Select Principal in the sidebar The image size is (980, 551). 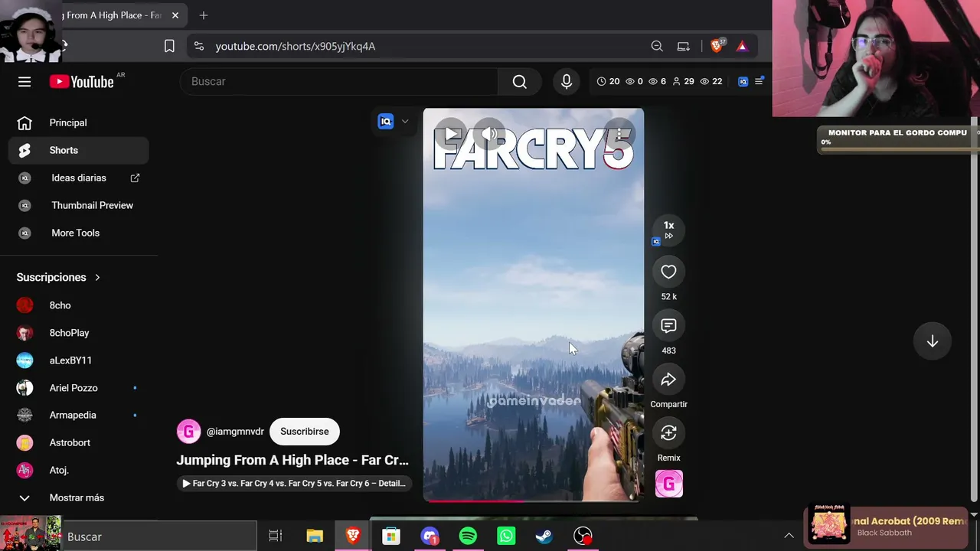79,122
